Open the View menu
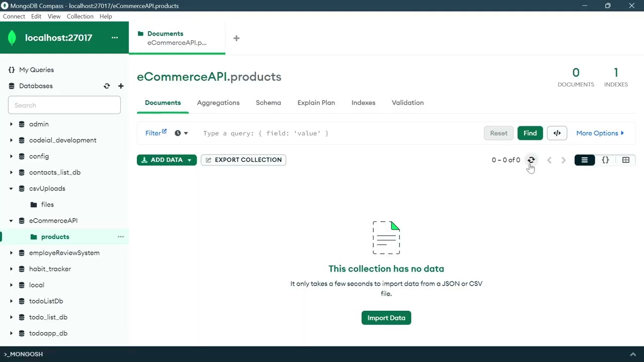The image size is (644, 362). point(54,16)
